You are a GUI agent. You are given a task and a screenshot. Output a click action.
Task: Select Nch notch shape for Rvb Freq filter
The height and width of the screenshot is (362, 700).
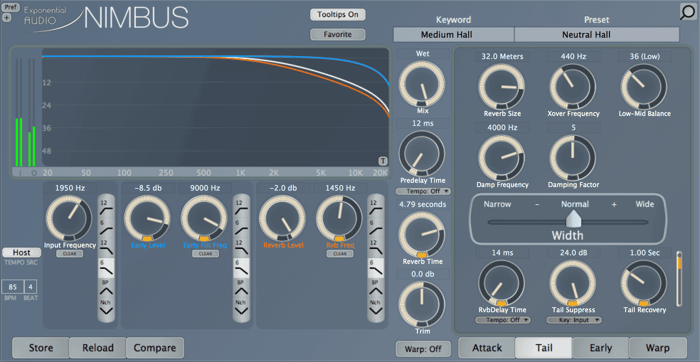376,308
